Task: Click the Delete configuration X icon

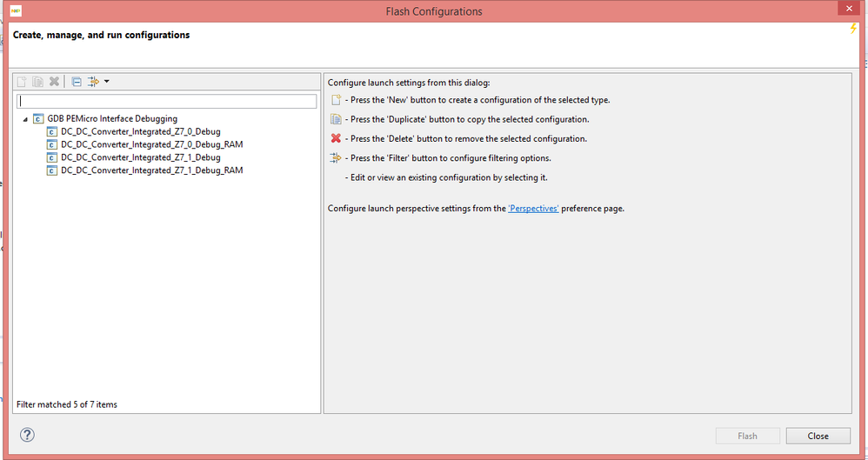Action: [54, 82]
